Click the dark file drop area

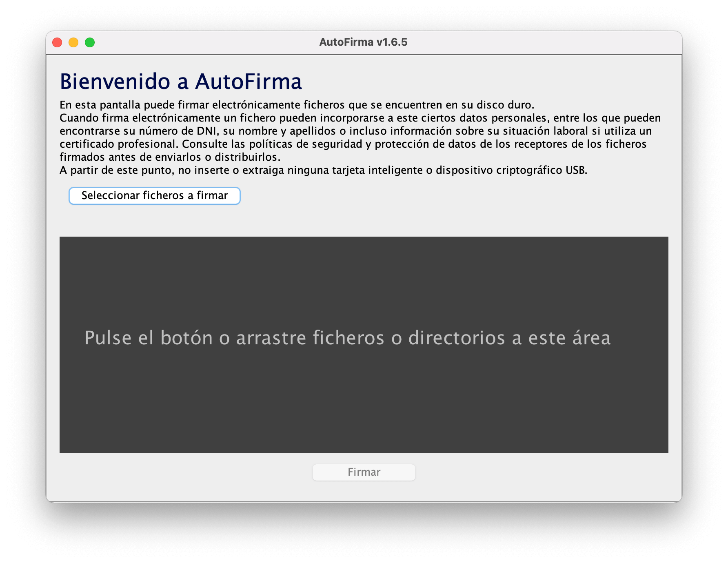pos(364,344)
